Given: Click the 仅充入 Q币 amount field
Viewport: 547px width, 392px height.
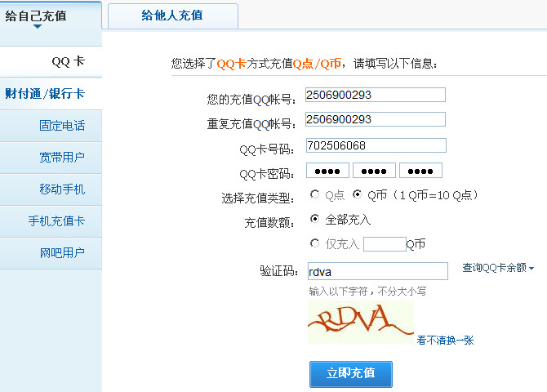Looking at the screenshot, I should click(x=385, y=244).
